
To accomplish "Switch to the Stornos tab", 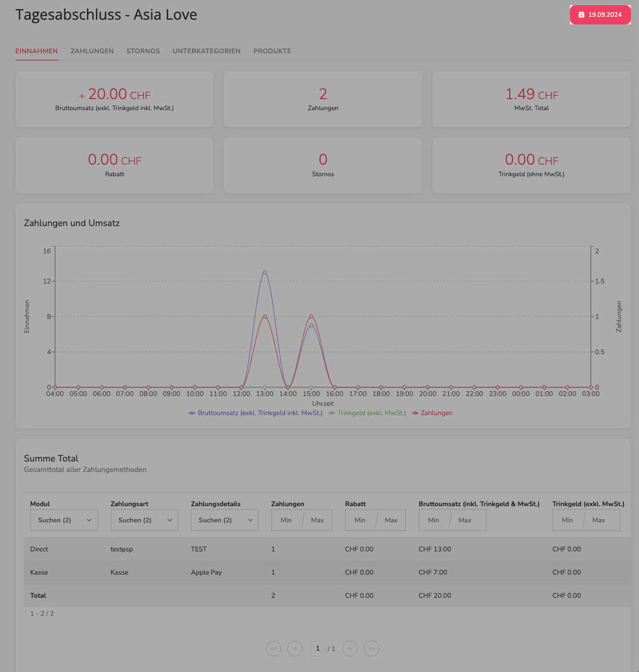I will click(143, 51).
